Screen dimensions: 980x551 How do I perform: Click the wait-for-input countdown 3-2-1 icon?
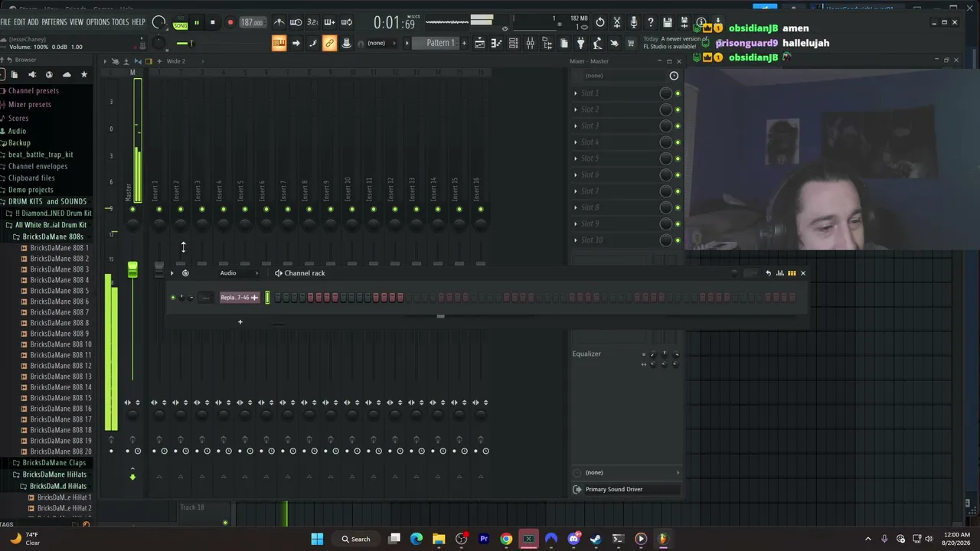(x=312, y=22)
